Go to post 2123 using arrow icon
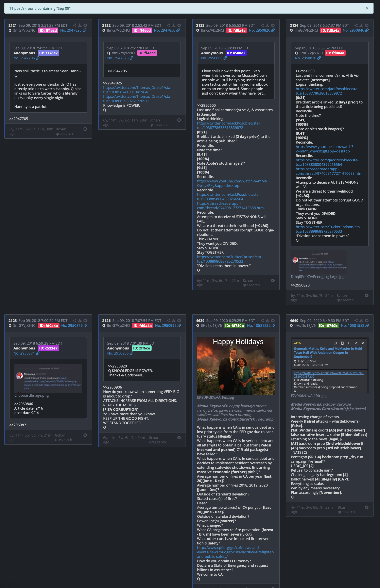 pyautogui.click(x=273, y=26)
